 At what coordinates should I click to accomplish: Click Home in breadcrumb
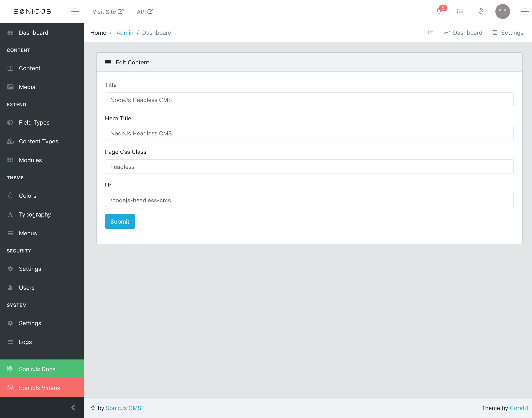(x=98, y=33)
